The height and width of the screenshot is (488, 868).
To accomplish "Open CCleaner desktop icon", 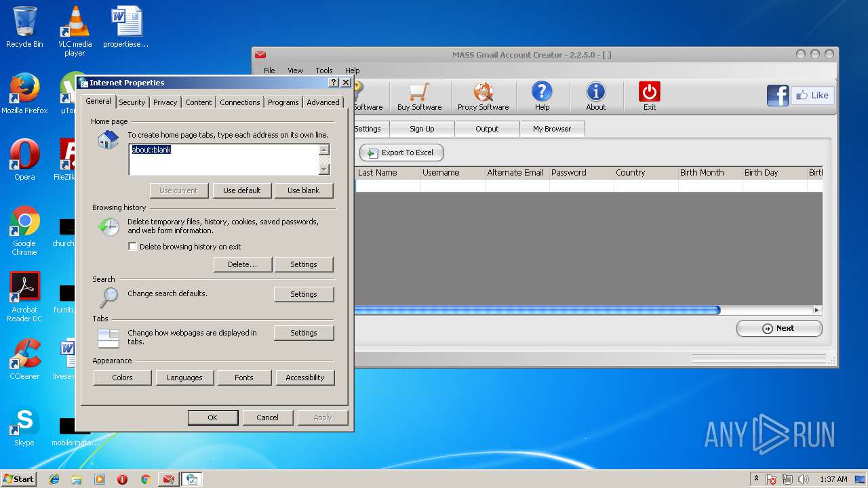I will [x=24, y=359].
